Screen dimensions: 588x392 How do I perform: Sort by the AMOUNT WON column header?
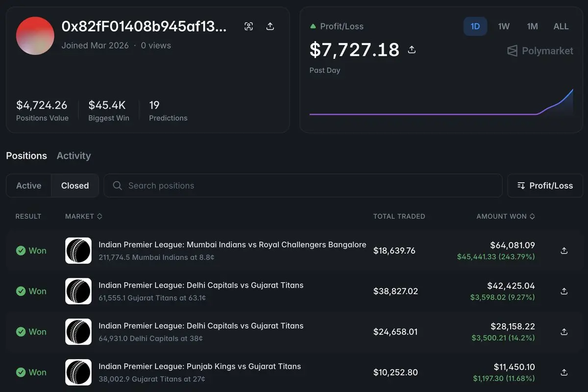click(506, 216)
